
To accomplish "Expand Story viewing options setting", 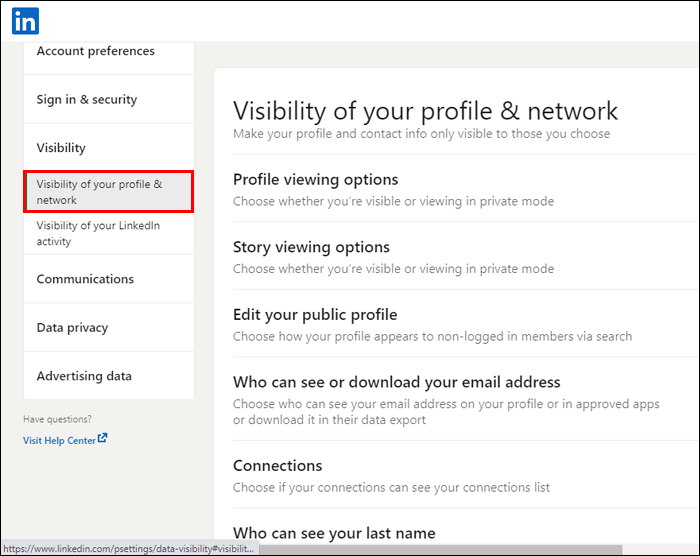I will (311, 247).
